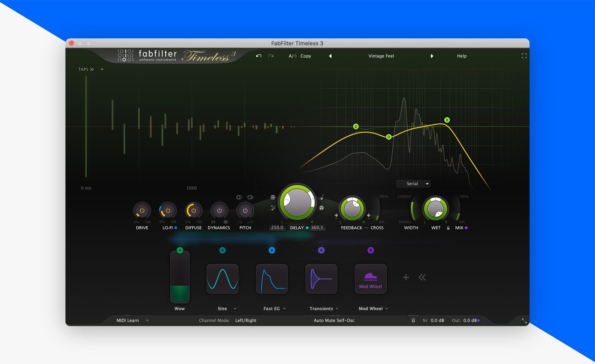Open the Left/Right channel mode menu
Viewport: 595px width, 364px height.
246,321
